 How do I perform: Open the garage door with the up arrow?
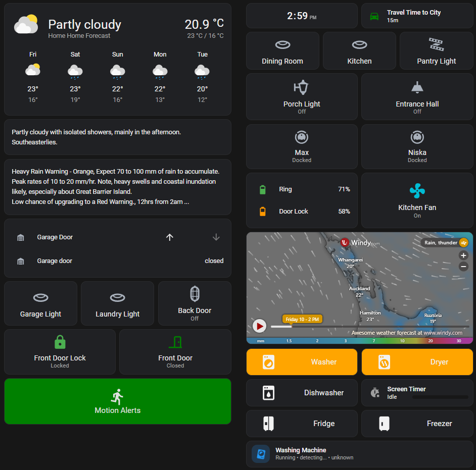170,237
